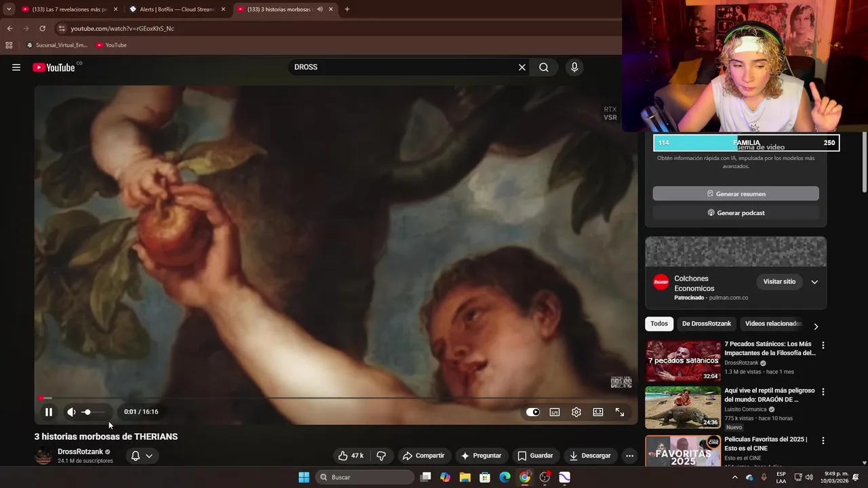Start voice search with microphone
The image size is (868, 488).
(x=574, y=67)
